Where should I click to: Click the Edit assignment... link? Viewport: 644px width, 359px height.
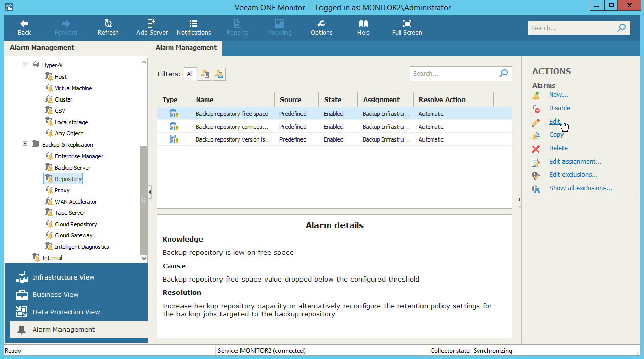[x=575, y=162]
